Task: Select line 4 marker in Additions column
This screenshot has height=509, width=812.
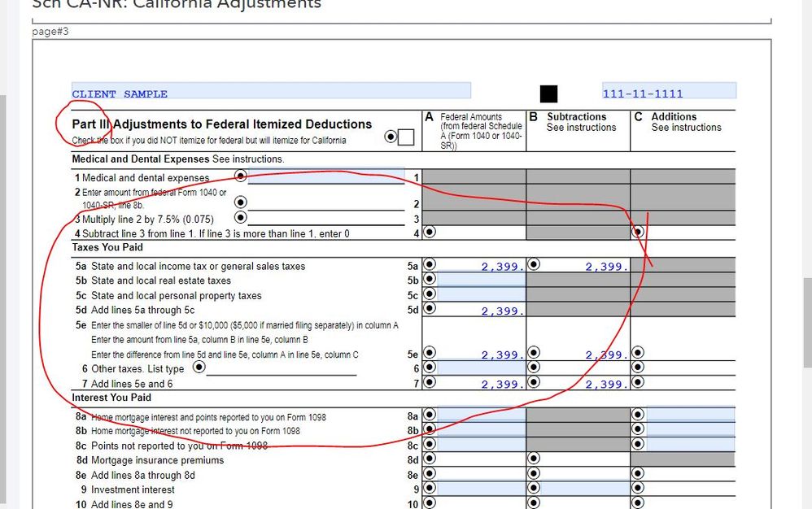Action: [638, 232]
